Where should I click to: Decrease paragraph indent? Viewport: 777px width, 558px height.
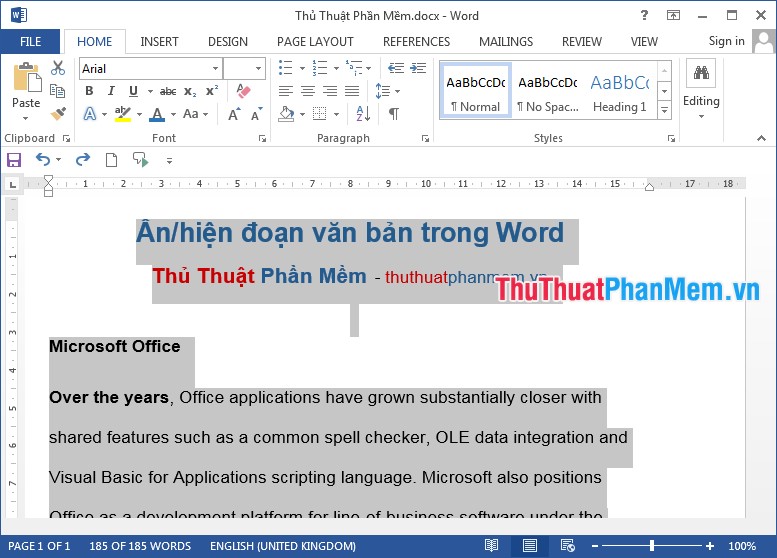point(396,68)
